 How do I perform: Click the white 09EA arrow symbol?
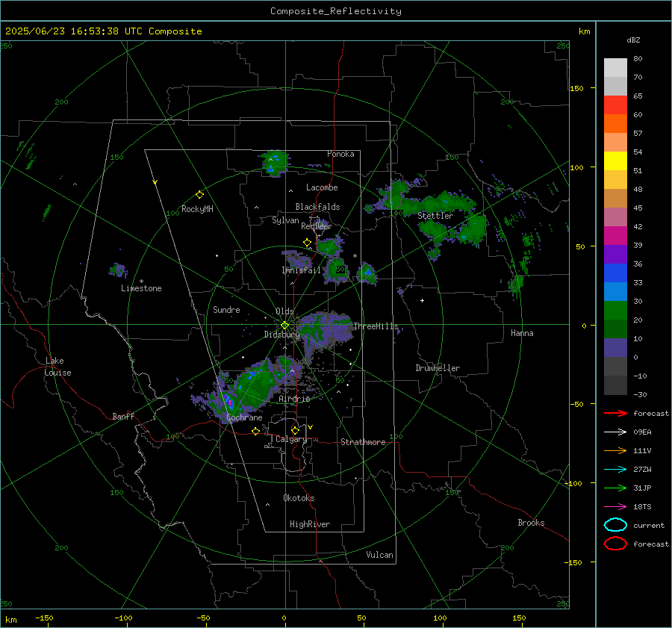tap(615, 432)
